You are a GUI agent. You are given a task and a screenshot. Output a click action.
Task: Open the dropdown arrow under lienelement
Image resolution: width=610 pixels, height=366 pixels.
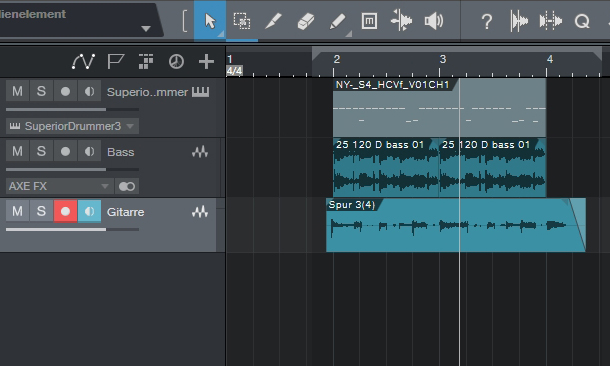click(x=146, y=28)
